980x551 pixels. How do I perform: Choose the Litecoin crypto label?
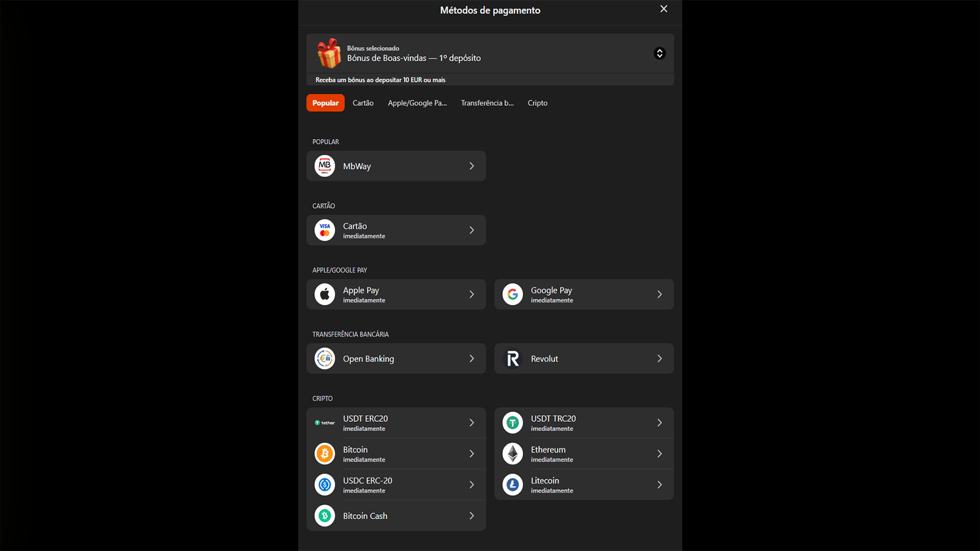545,481
